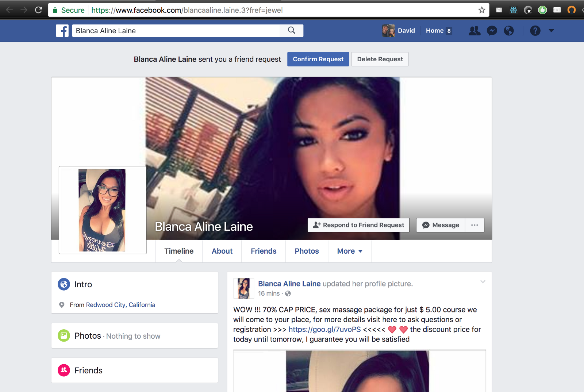Click 'updated her profile picture.' text
Viewport: 584px width, 392px height.
point(368,284)
